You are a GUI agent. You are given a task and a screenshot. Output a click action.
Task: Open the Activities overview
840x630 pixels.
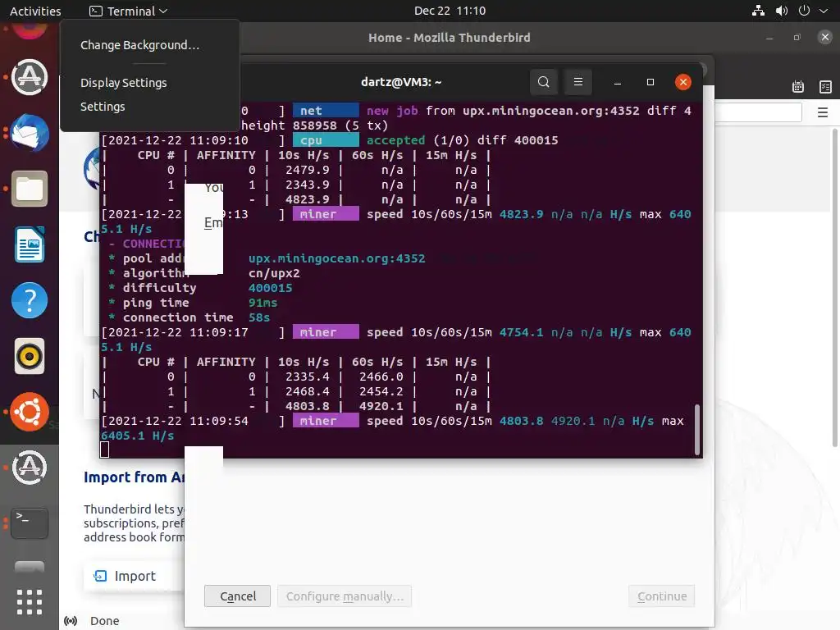click(35, 11)
